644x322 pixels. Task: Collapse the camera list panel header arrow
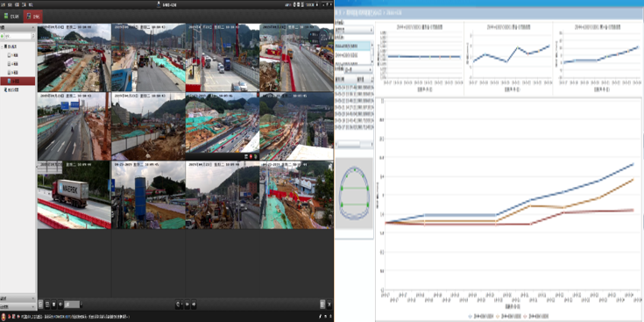tap(33, 27)
